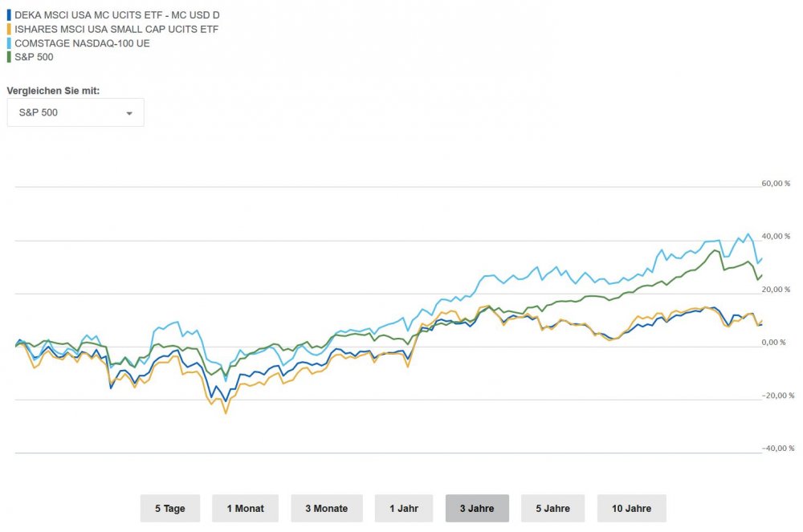Click the dark blue DEKA legend color marker
Screen dimensions: 803x532
coord(9,14)
